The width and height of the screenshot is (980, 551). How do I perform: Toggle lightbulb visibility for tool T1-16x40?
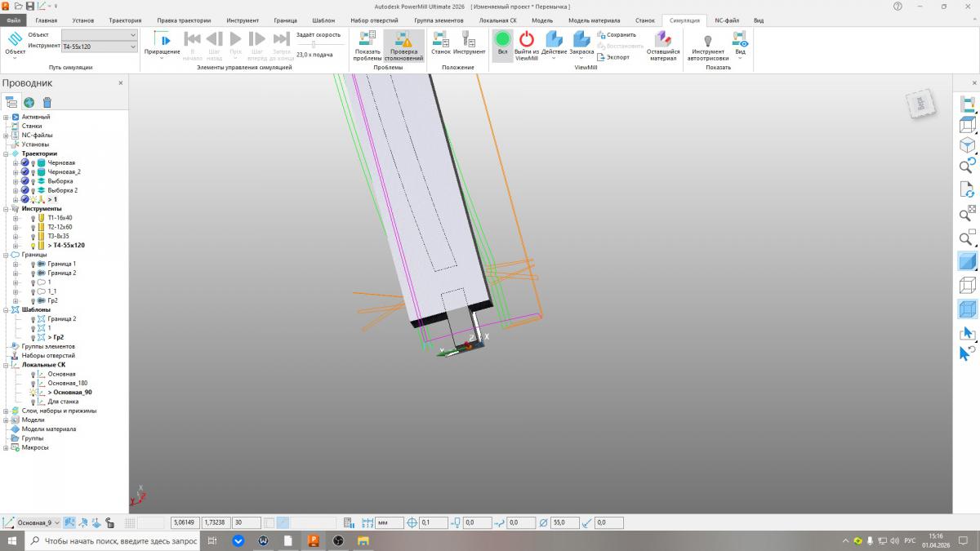33,218
